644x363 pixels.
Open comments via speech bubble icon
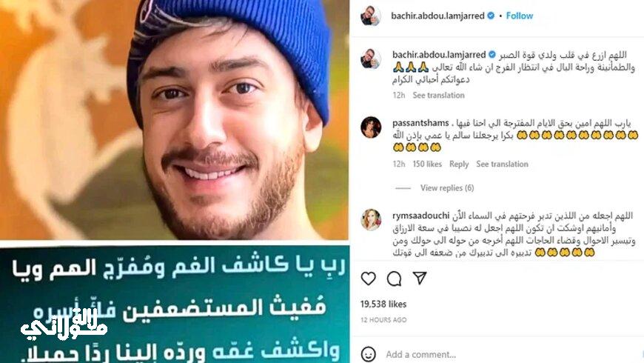coord(394,279)
